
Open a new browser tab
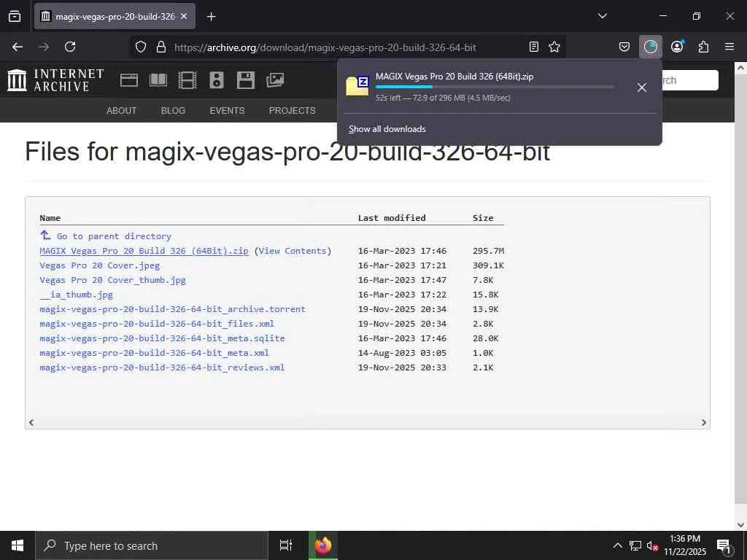point(211,17)
